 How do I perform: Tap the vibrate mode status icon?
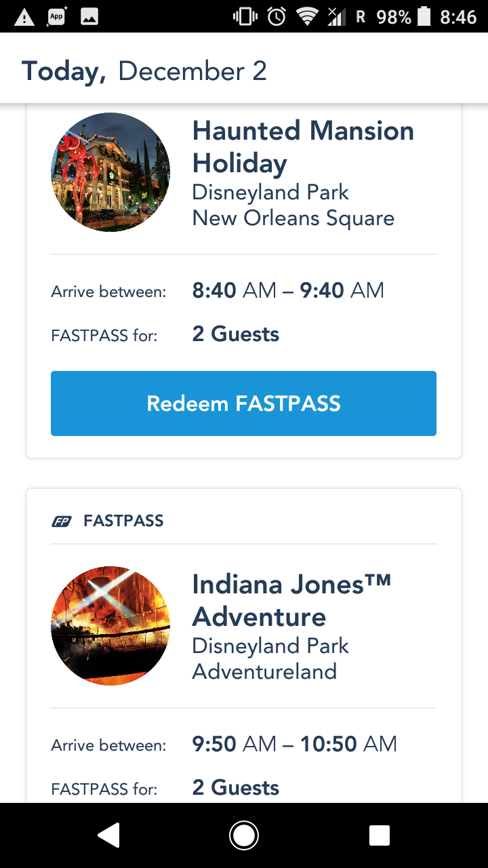tap(245, 17)
